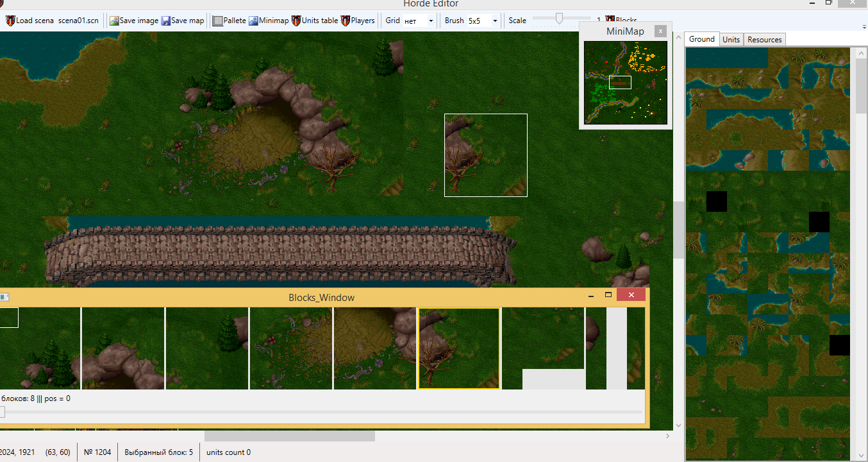
Task: Select the dead tree block thumbnail
Action: coord(458,348)
